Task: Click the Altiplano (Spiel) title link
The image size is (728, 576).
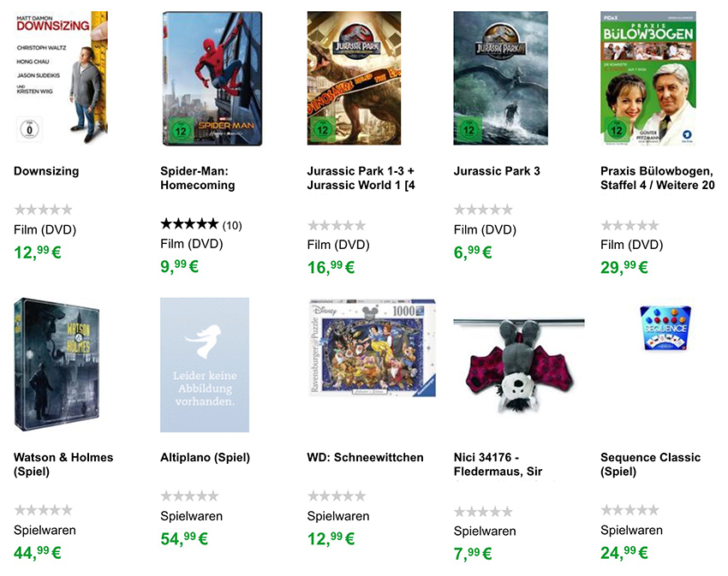Action: click(x=206, y=458)
